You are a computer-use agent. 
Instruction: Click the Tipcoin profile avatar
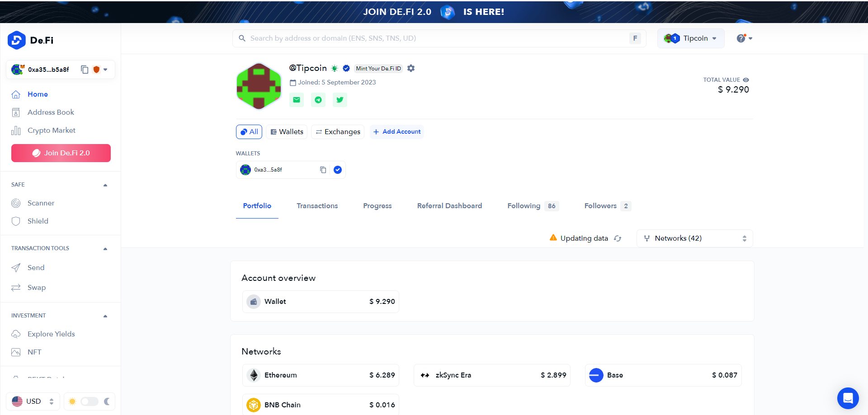coord(259,86)
